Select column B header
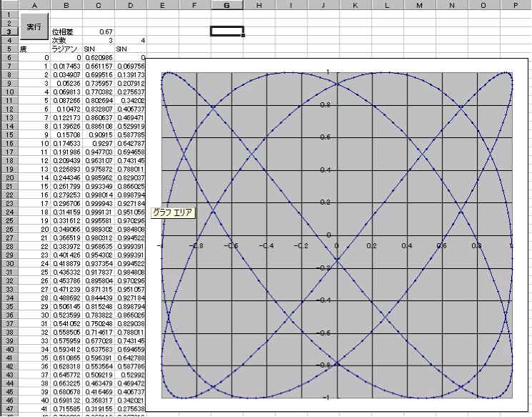 66,5
